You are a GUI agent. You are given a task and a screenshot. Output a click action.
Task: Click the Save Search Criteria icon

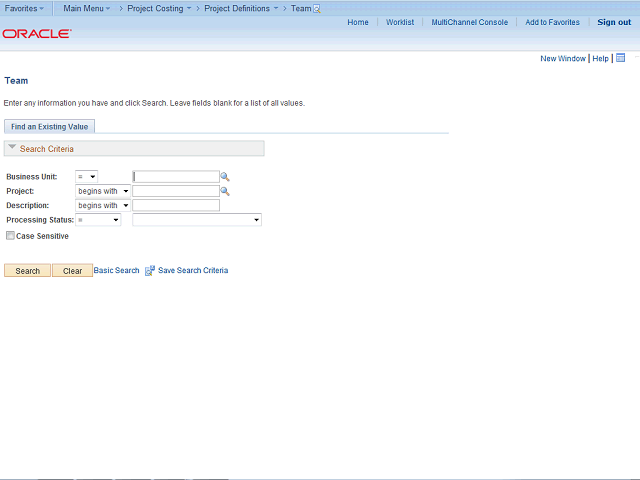click(150, 271)
